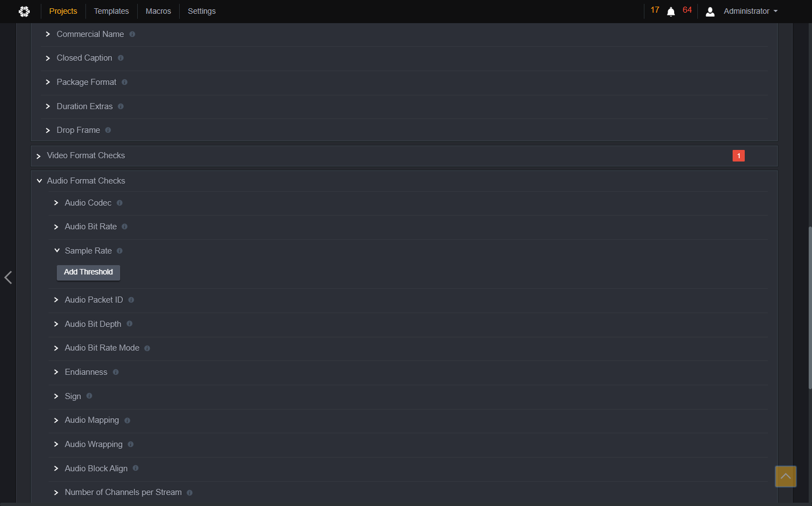Expand the Commercial Name section
This screenshot has width=812, height=506.
point(48,34)
